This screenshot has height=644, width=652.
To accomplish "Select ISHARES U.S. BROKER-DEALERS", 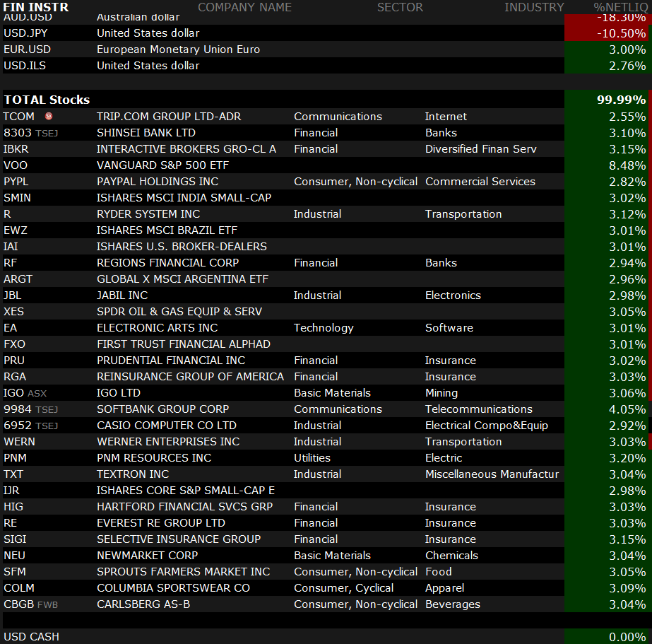I will coord(182,246).
